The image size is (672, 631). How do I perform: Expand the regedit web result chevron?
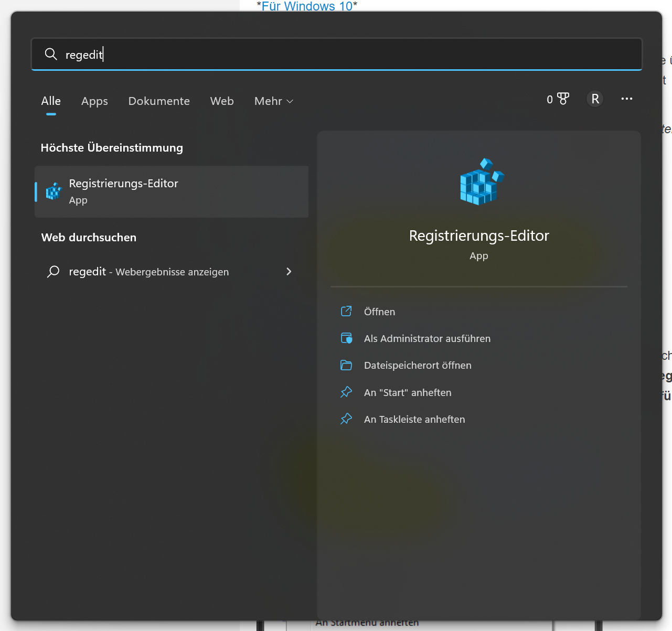point(289,272)
